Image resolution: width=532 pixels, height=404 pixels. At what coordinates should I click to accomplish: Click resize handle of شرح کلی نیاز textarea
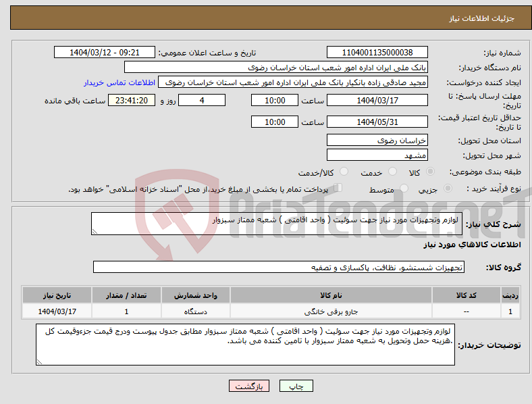point(95,232)
